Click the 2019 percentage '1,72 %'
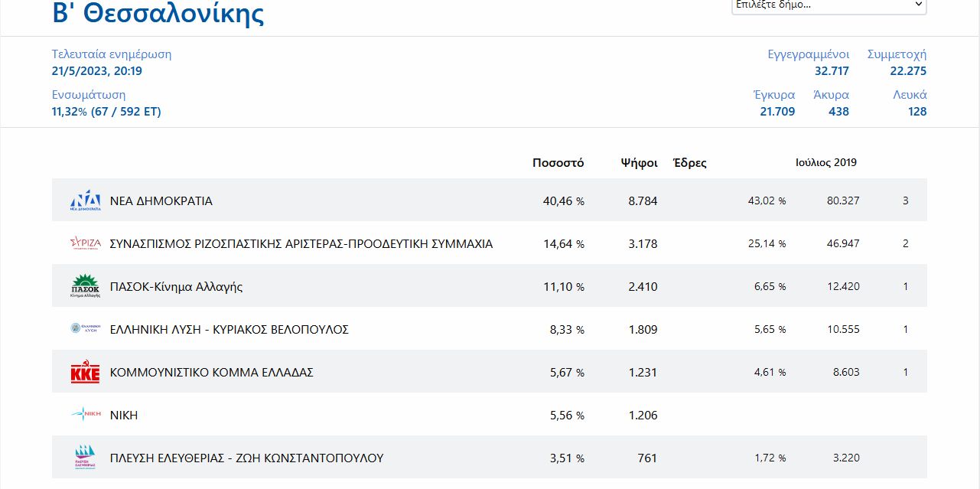 coord(770,458)
